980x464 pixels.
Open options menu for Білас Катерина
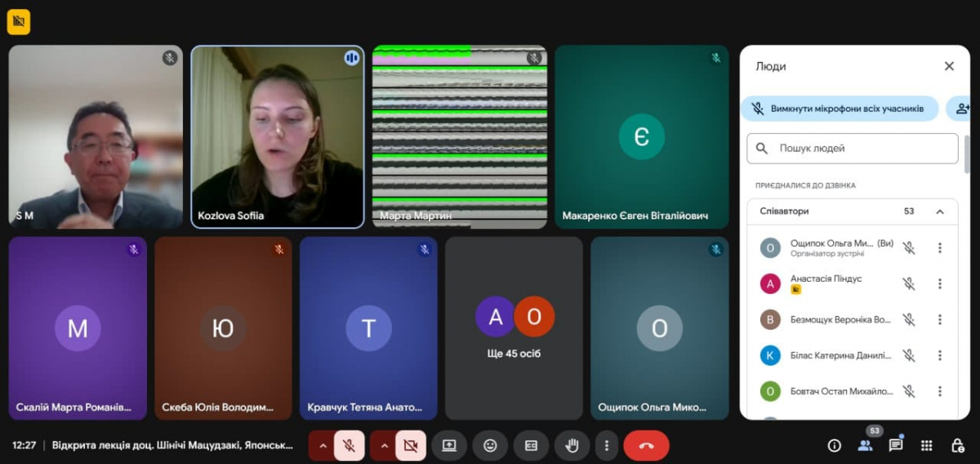point(940,355)
